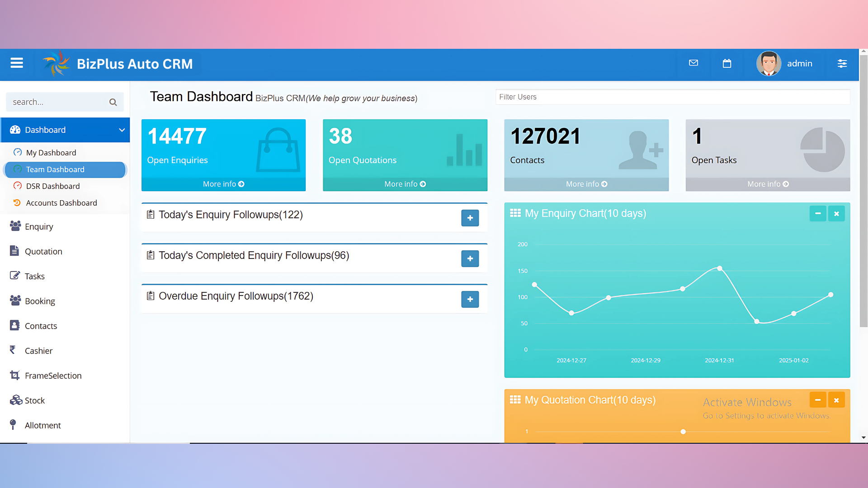Image resolution: width=868 pixels, height=488 pixels.
Task: Expand Today's Completed Enquiry Followups panel
Action: (470, 258)
